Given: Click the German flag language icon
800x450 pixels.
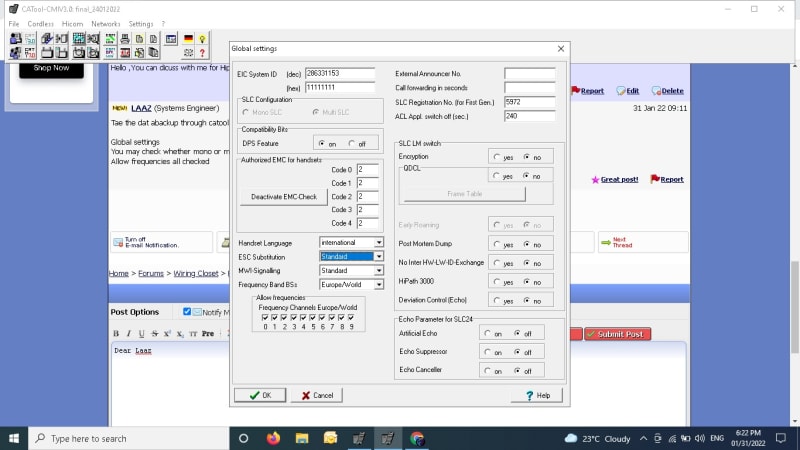Looking at the screenshot, I should point(188,38).
